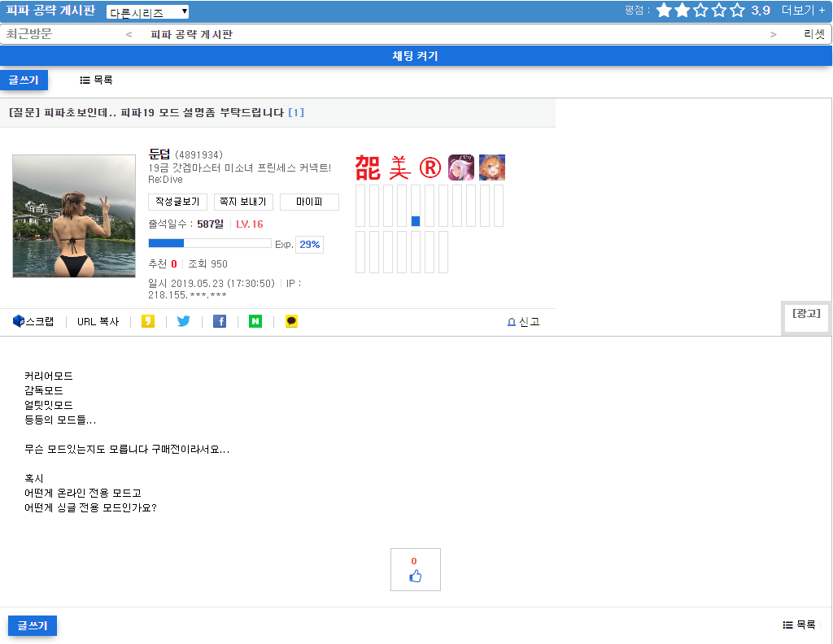Screen dimensions: 833x644
Task: Toggle the blue highlighted attendance cell
Action: click(416, 220)
